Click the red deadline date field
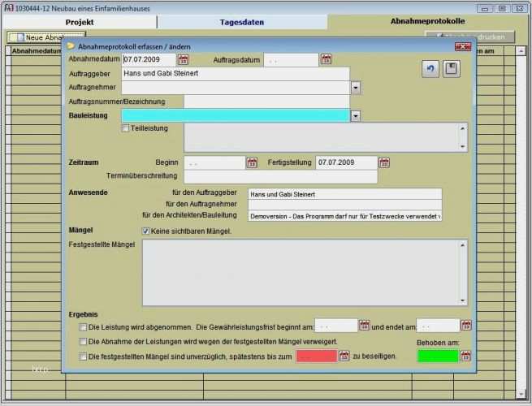This screenshot has width=532, height=406. click(316, 356)
